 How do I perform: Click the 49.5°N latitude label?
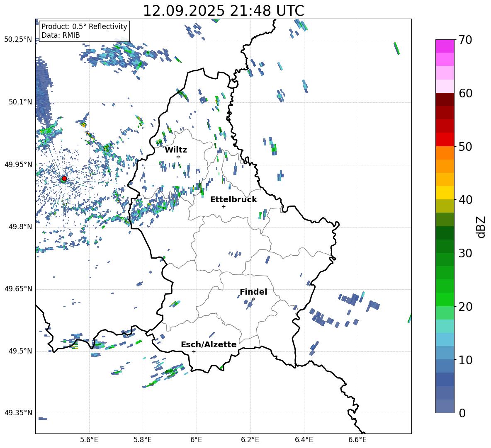tap(20, 351)
